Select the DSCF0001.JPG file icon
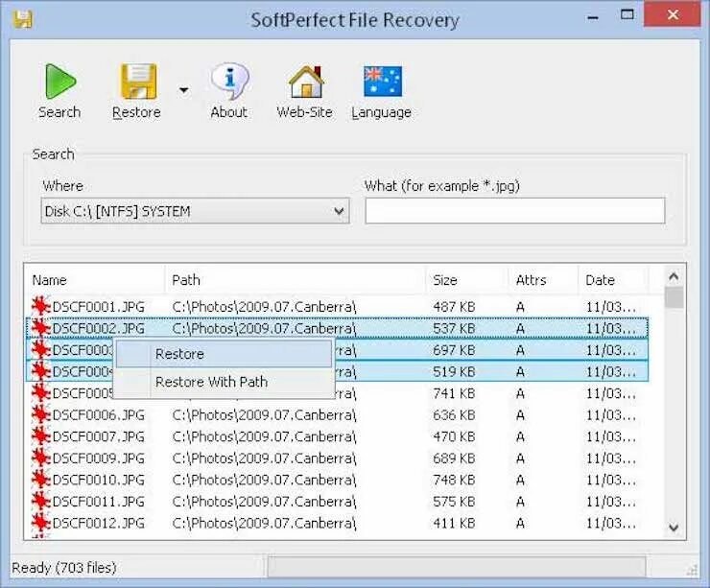 point(40,306)
